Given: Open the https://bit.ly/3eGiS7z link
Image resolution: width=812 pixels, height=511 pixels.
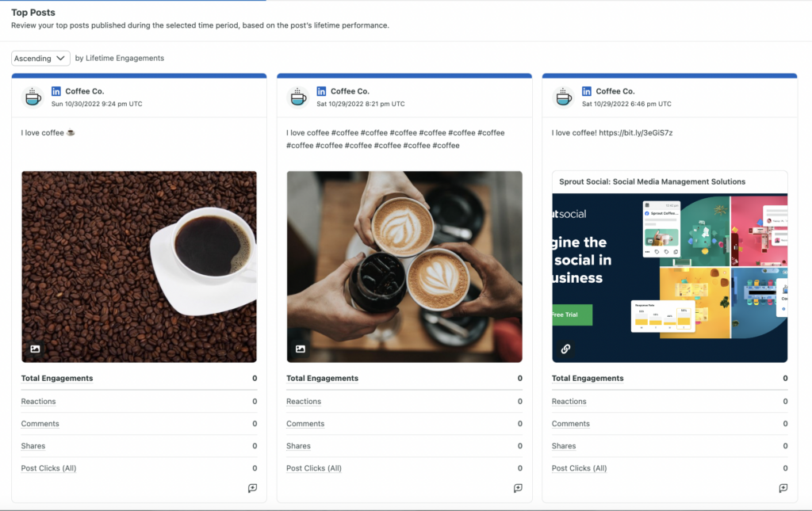Looking at the screenshot, I should click(635, 132).
